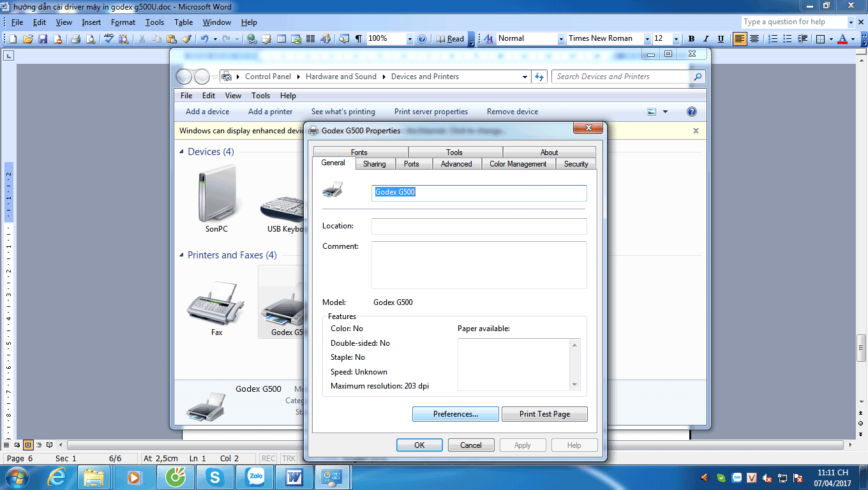Click the Bold formatting icon
The image size is (868, 490).
[691, 39]
